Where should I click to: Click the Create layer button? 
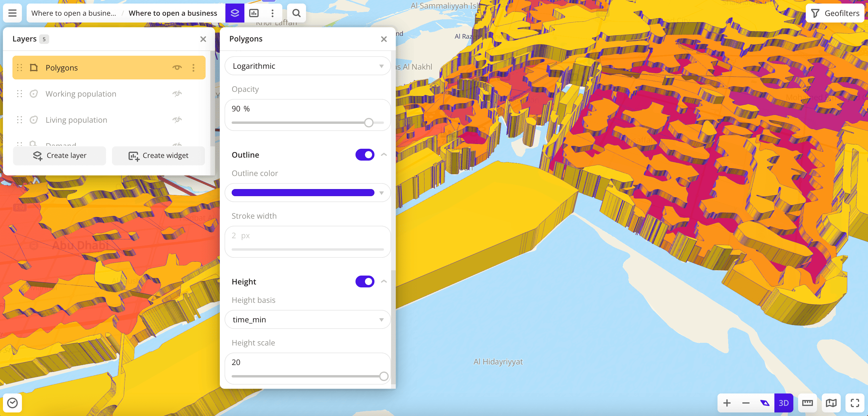click(x=60, y=156)
